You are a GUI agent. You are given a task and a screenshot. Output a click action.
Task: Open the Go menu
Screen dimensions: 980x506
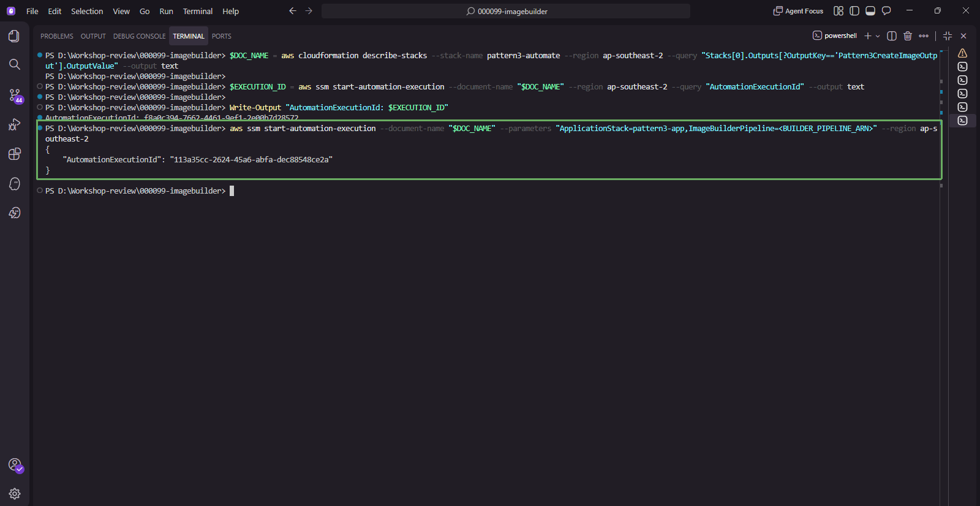point(145,11)
